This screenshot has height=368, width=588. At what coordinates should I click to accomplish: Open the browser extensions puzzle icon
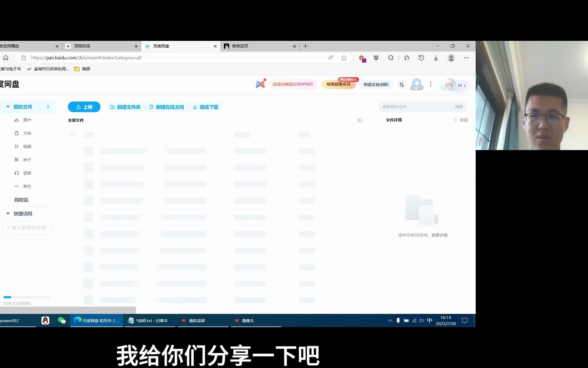(391, 58)
